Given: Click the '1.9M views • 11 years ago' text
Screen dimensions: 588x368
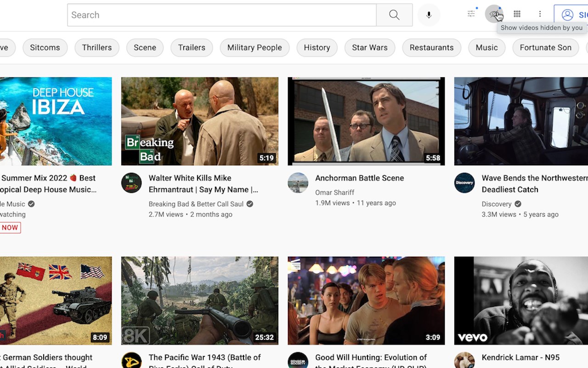Looking at the screenshot, I should pos(356,203).
